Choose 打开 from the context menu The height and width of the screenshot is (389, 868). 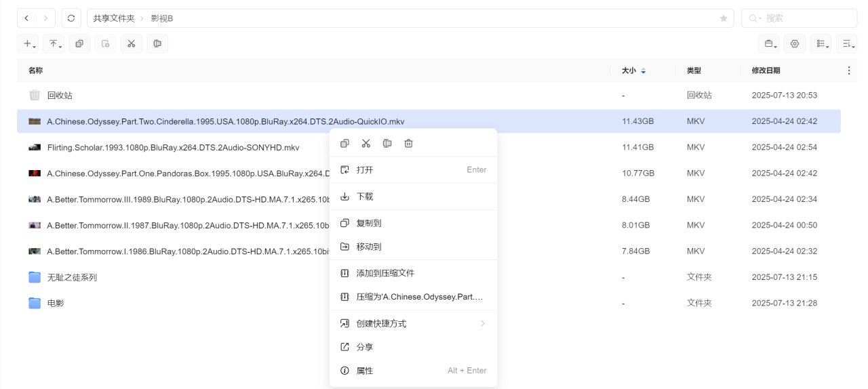413,170
